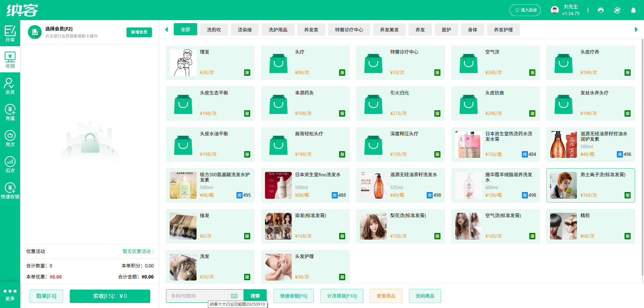644x308 pixels.
Task: Click the 纳客 logo
Action: pos(22,10)
